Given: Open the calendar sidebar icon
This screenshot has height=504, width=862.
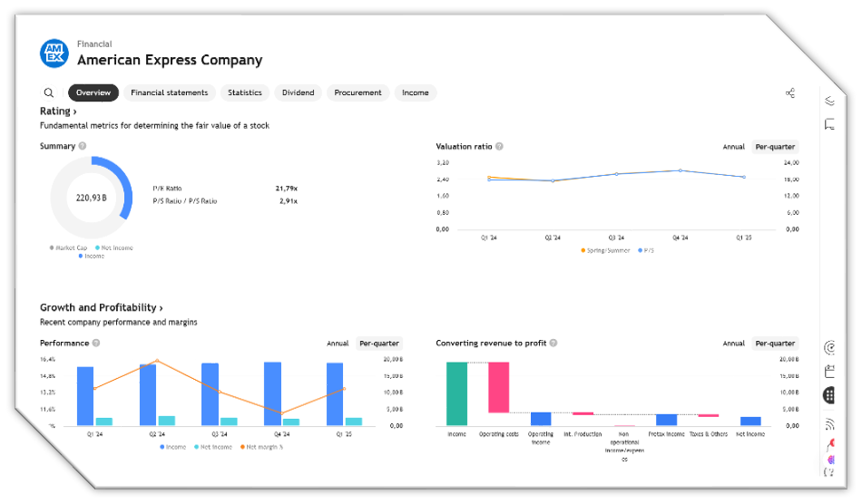Looking at the screenshot, I should (829, 371).
